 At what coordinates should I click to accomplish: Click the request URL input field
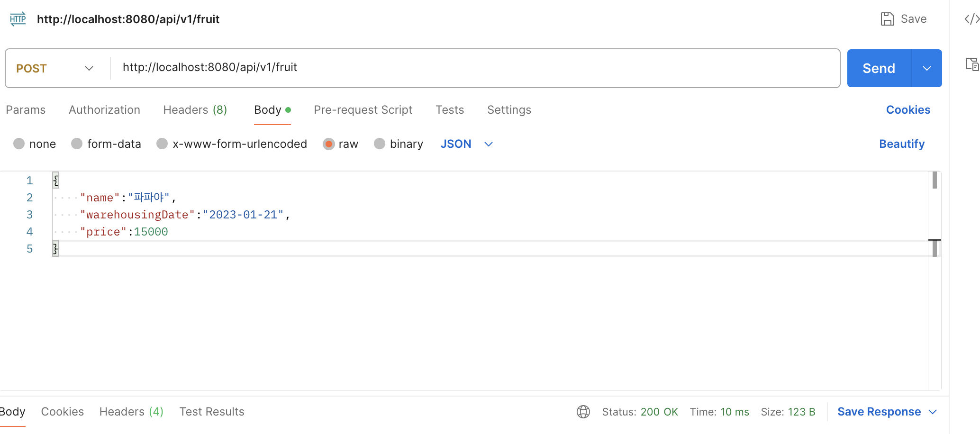click(474, 67)
